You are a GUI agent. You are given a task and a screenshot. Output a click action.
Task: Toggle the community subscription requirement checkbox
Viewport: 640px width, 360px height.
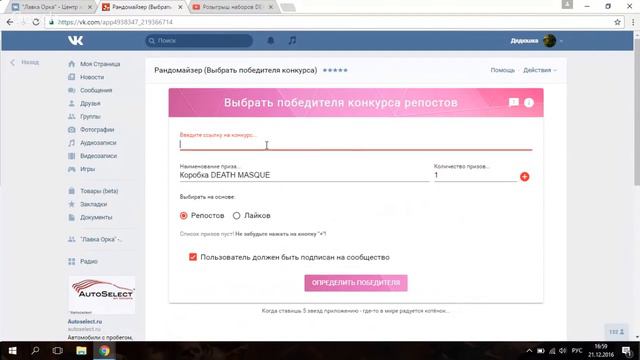click(193, 257)
